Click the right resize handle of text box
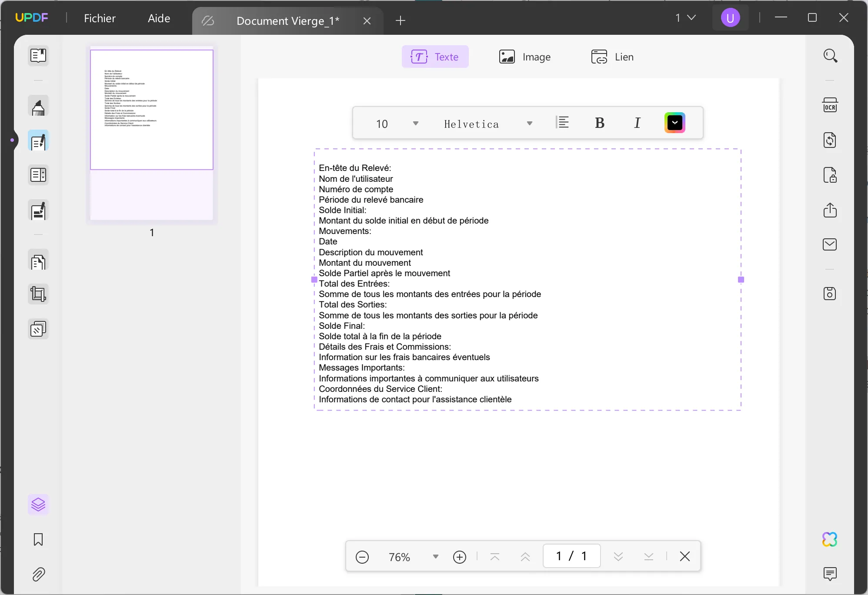This screenshot has height=595, width=868. (741, 280)
